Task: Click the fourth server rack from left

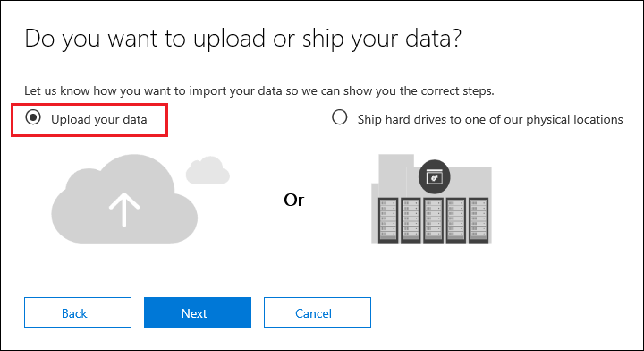Action: [x=456, y=220]
